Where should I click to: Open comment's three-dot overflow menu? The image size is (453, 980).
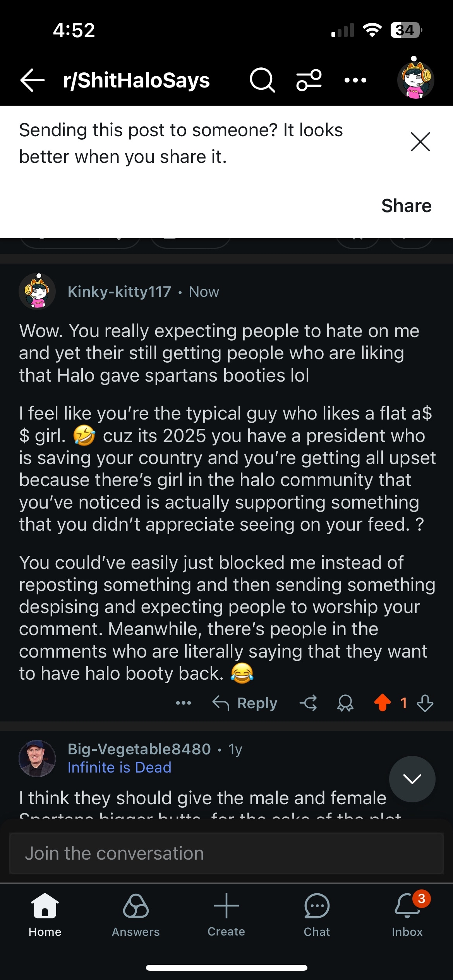184,703
